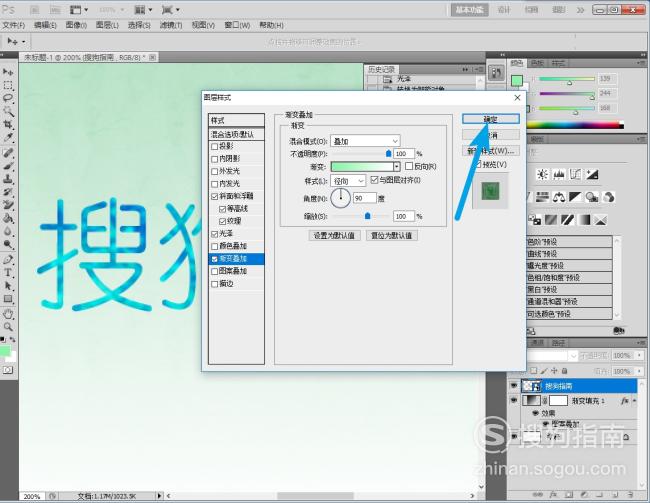Select the Eyedropper tool

tap(8, 137)
